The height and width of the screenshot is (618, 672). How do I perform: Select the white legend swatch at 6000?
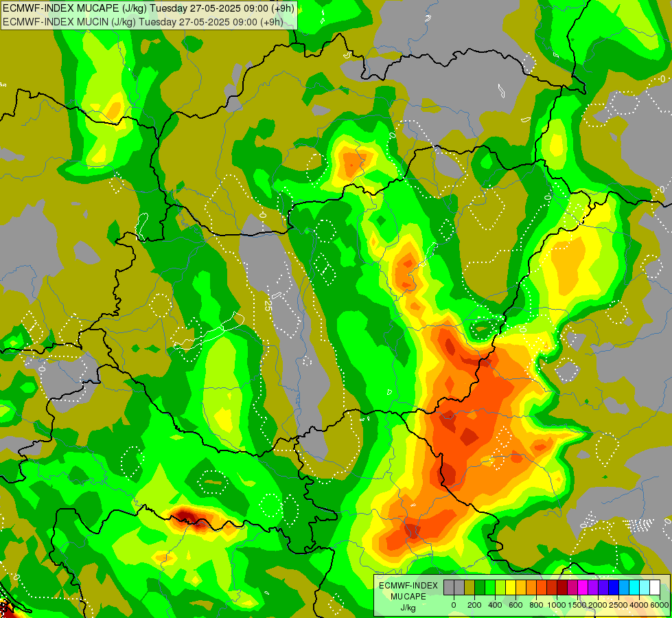click(x=656, y=587)
